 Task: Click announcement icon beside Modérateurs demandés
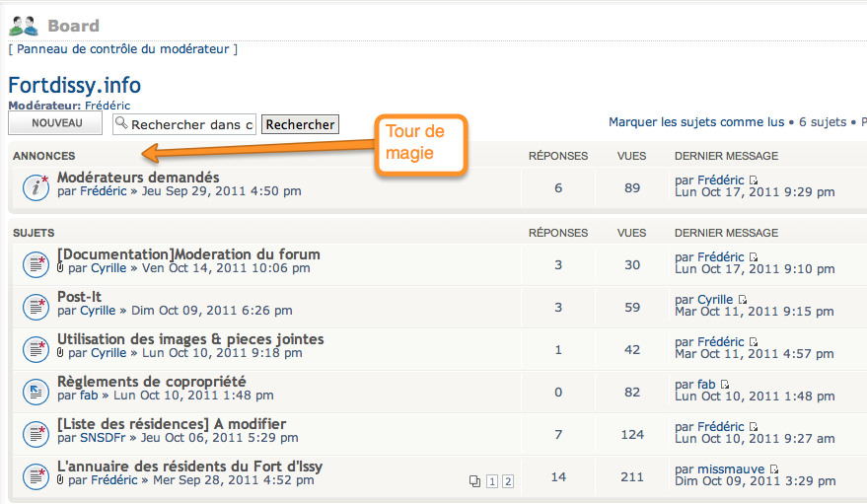(36, 186)
